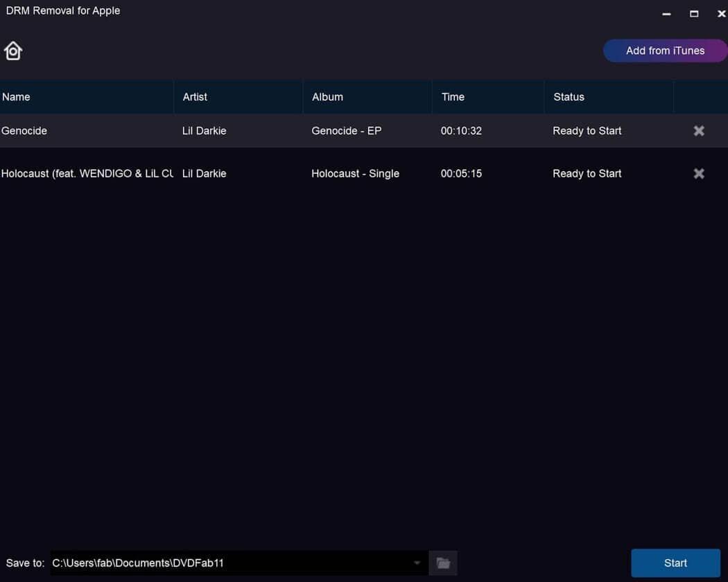Image resolution: width=728 pixels, height=582 pixels.
Task: Click Lil Darkie in the Holocaust row
Action: click(x=205, y=174)
